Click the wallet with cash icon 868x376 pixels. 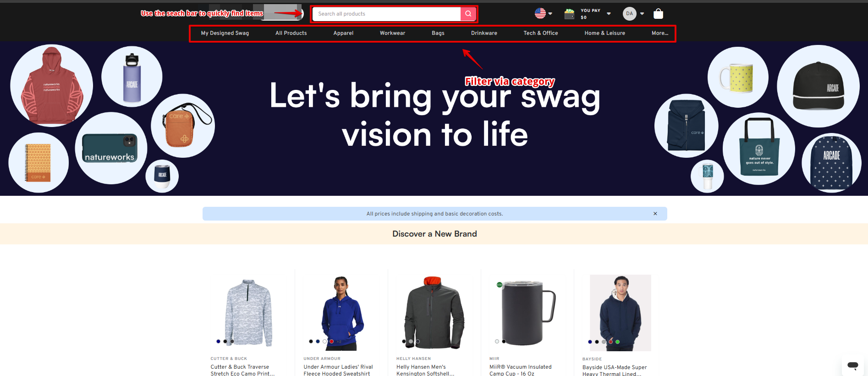(x=569, y=14)
